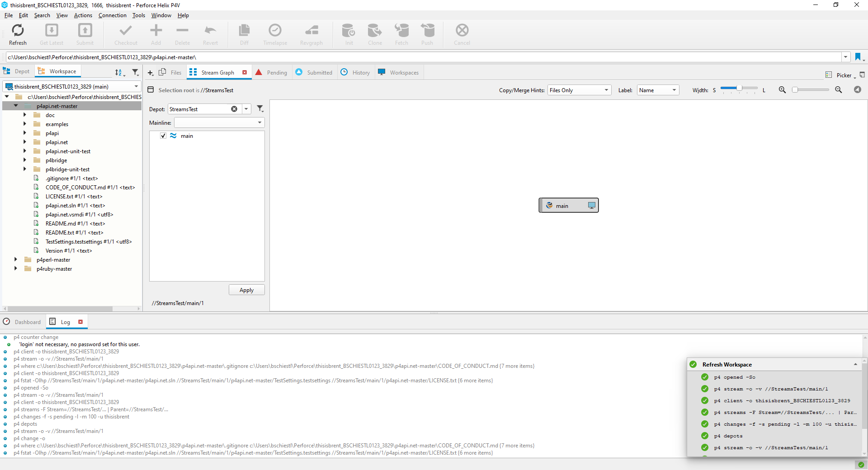Switch to the History tab

tap(355, 72)
